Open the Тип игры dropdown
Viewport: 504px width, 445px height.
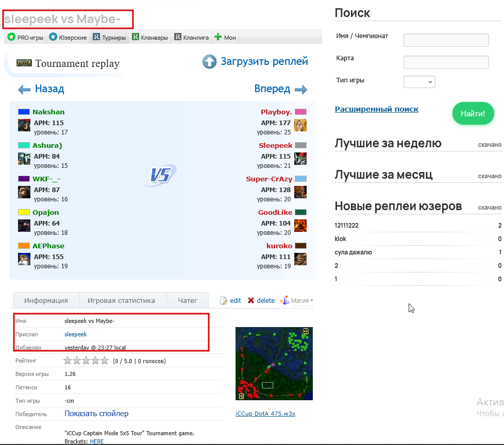click(419, 82)
